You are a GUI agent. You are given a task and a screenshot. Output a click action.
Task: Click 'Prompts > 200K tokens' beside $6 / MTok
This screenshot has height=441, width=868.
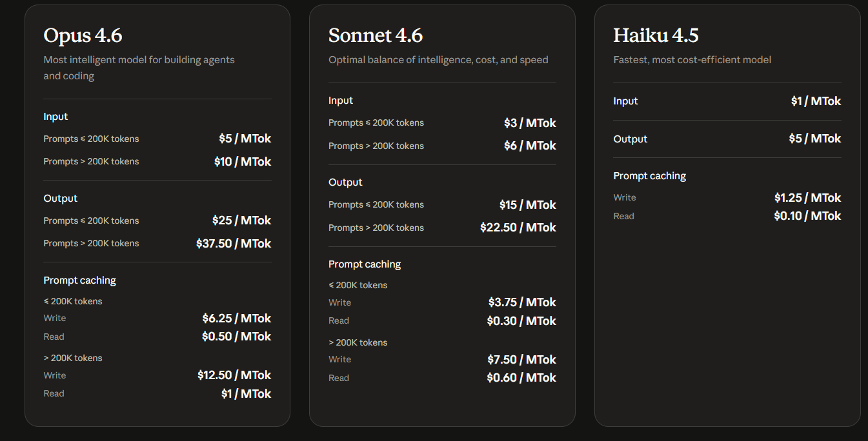pyautogui.click(x=376, y=146)
